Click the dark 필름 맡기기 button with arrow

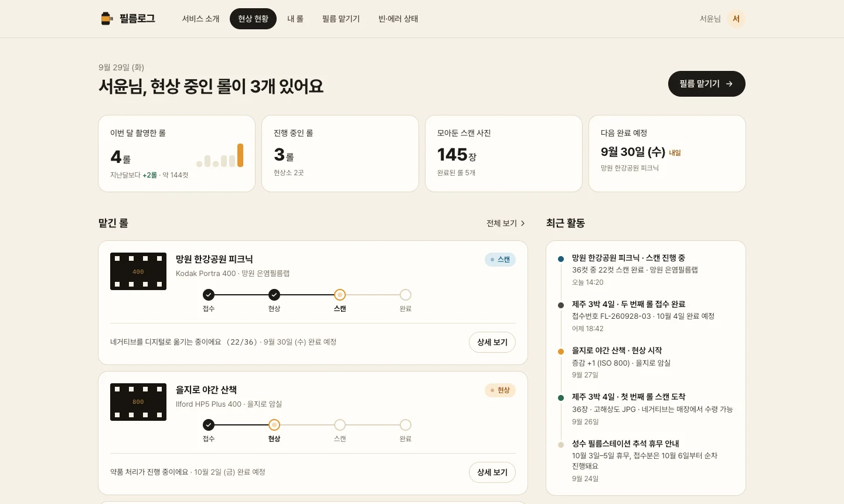pos(707,84)
